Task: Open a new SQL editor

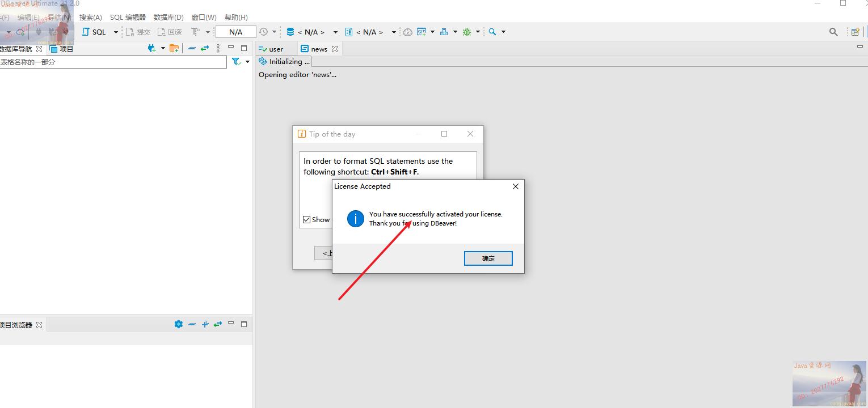Action: (94, 32)
